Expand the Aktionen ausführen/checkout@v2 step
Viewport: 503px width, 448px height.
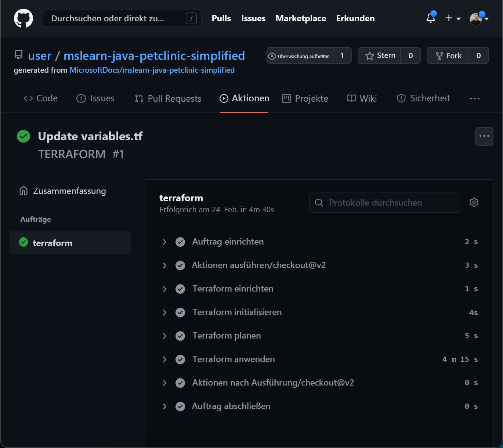coord(164,265)
